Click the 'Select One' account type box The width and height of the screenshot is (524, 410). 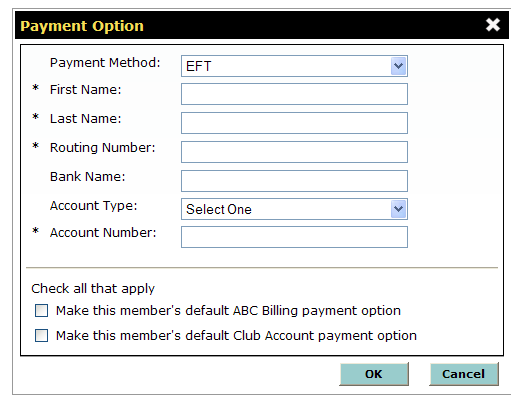click(x=294, y=209)
